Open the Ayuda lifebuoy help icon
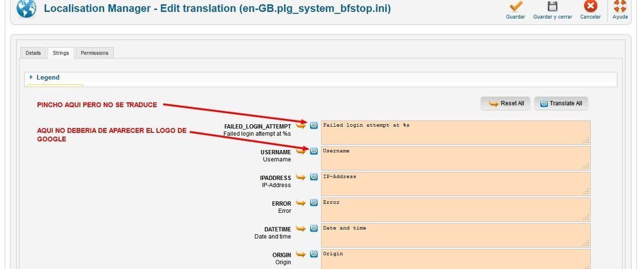 [620, 6]
